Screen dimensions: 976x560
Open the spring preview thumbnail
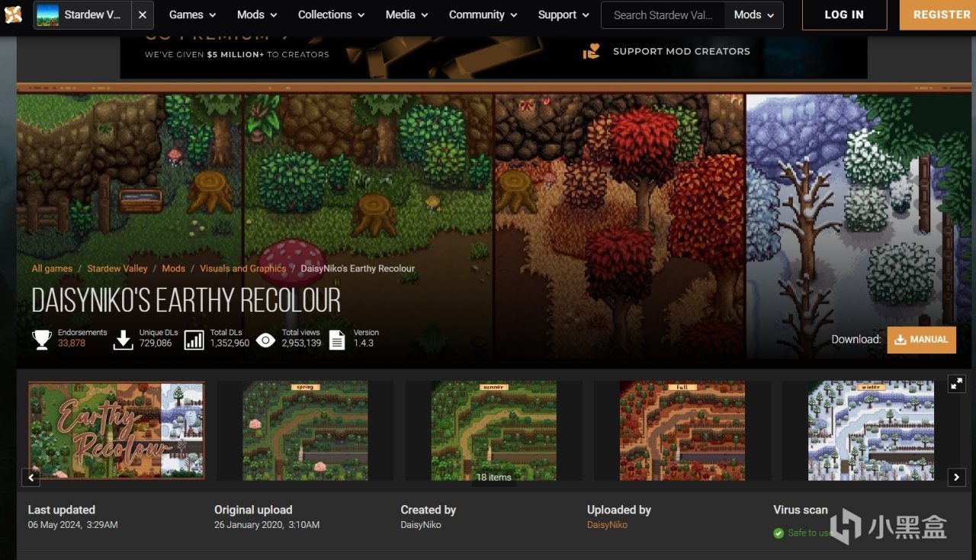305,430
